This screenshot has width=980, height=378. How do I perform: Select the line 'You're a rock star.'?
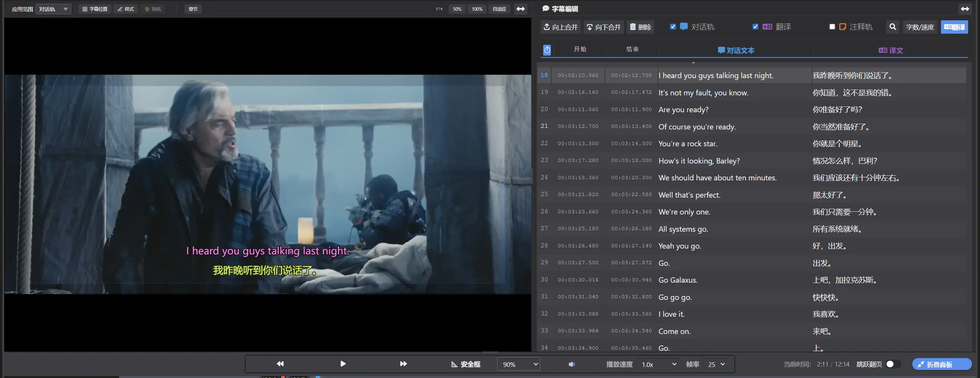[688, 144]
